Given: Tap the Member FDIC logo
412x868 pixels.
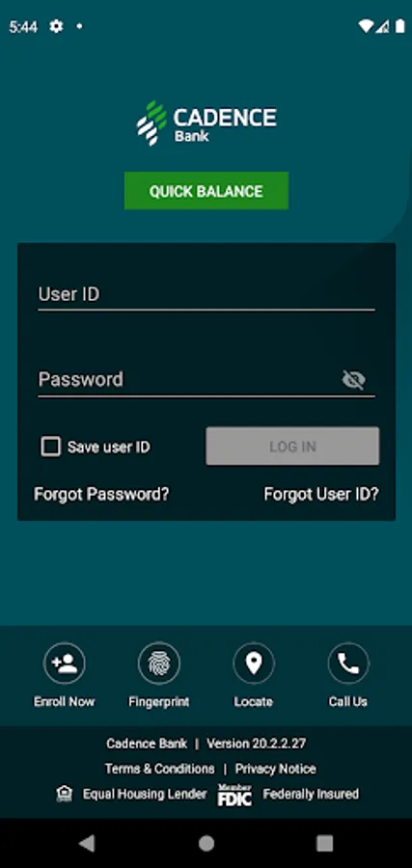Looking at the screenshot, I should pos(234,795).
